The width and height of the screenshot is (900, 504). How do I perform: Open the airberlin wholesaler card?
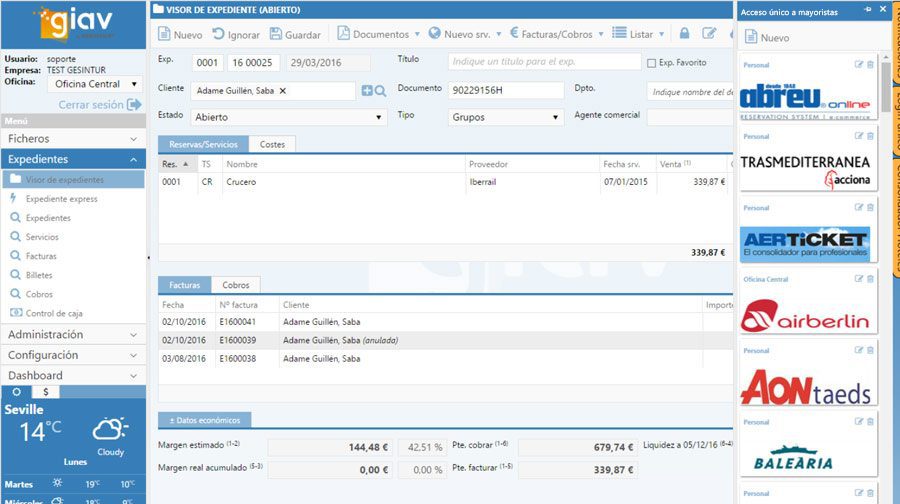[x=808, y=303]
